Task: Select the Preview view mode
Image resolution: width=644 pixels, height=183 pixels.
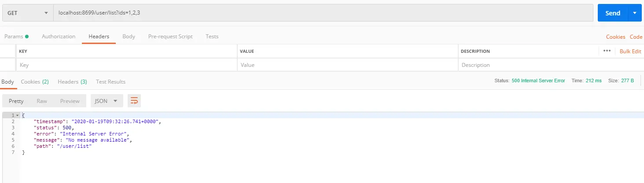Action: 70,101
